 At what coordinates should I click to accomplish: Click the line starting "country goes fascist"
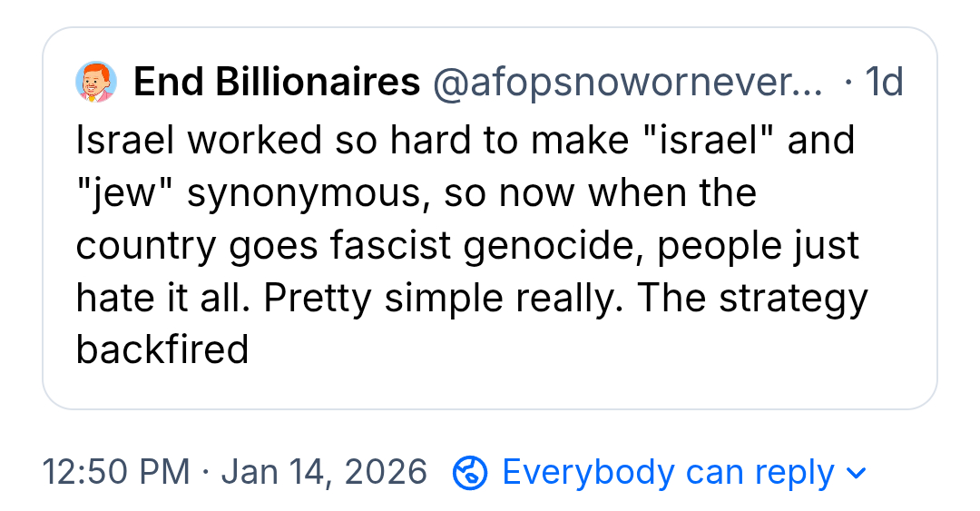tap(467, 246)
